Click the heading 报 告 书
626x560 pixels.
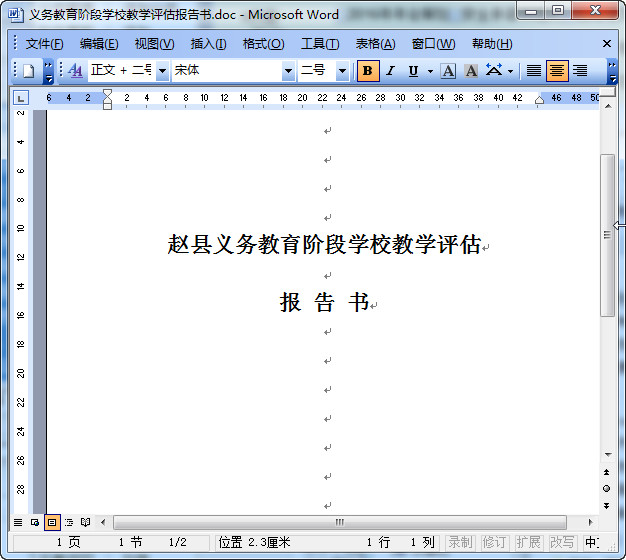[x=324, y=302]
